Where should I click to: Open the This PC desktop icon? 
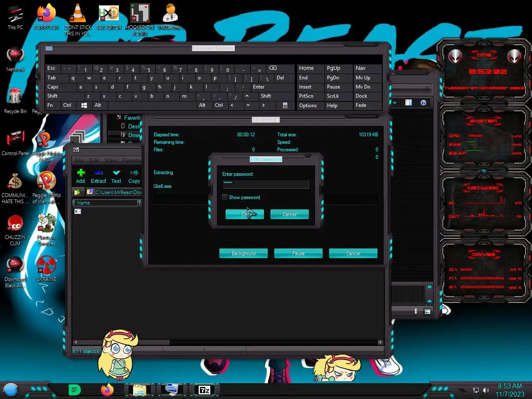(x=15, y=17)
